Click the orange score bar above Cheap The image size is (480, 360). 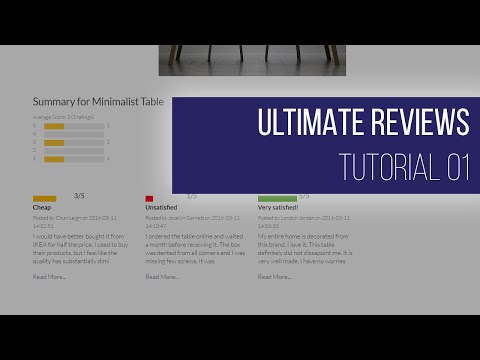44,199
